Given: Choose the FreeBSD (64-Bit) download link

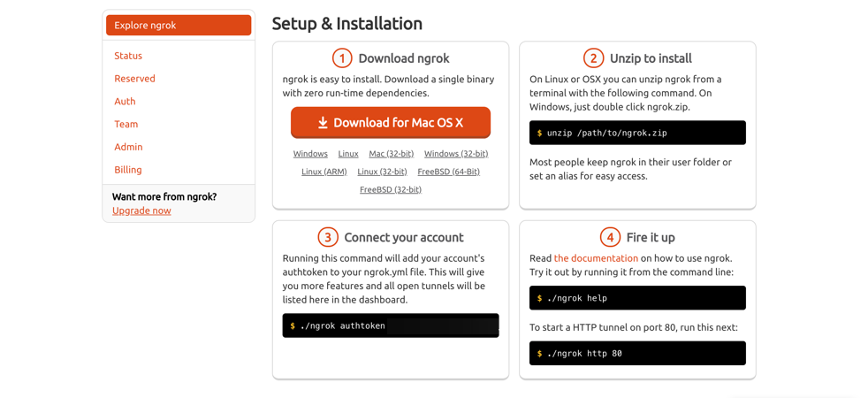Looking at the screenshot, I should coord(448,172).
